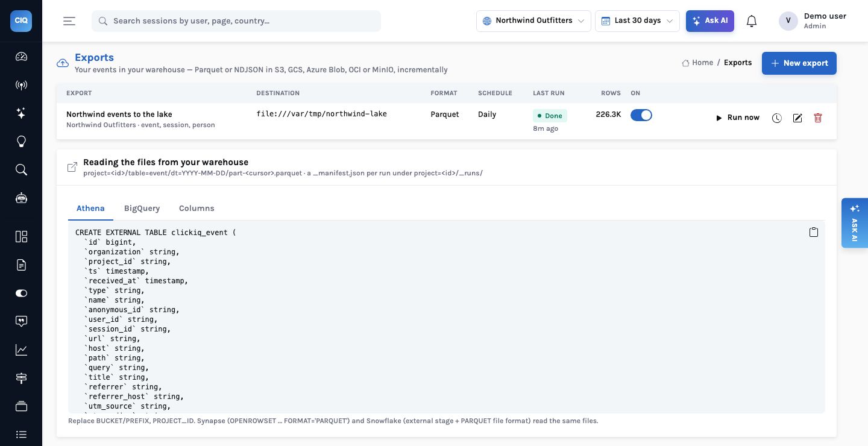Open the layout panels sidebar icon
This screenshot has width=868, height=446.
click(x=21, y=236)
